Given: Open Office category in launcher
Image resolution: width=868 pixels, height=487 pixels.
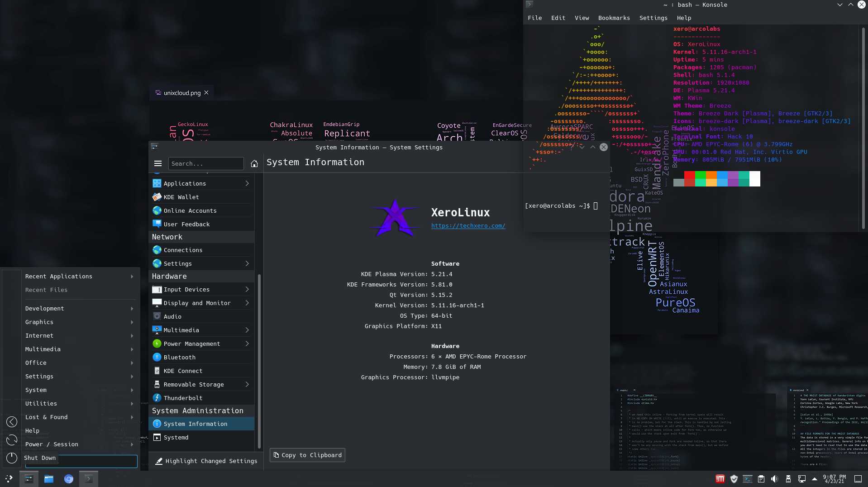Looking at the screenshot, I should point(80,363).
